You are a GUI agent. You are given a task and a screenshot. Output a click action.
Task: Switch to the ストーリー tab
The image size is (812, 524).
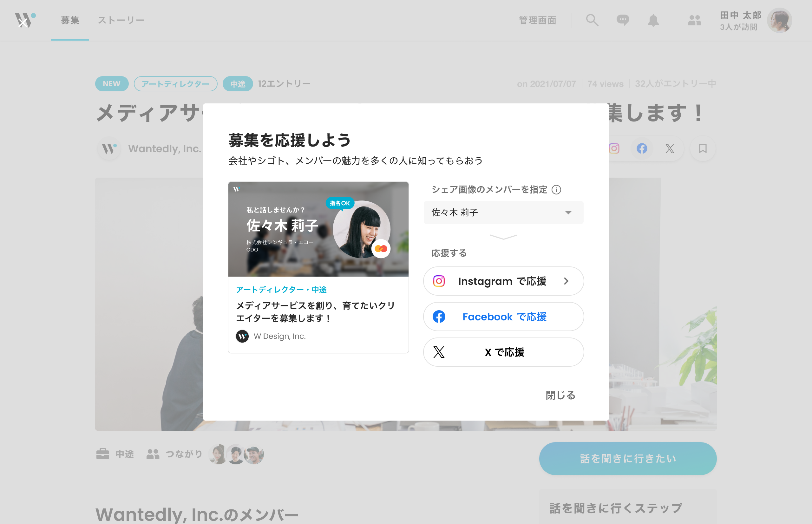[x=121, y=20]
